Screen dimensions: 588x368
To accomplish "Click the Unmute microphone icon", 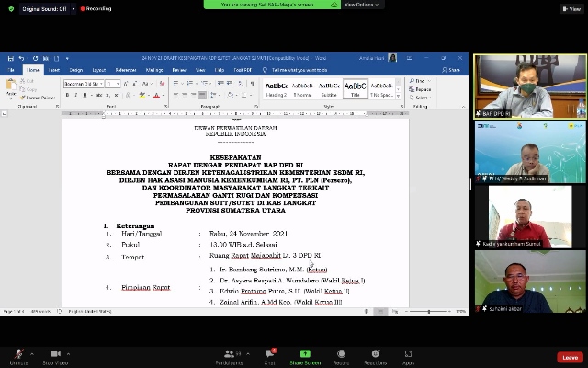I will (17, 353).
